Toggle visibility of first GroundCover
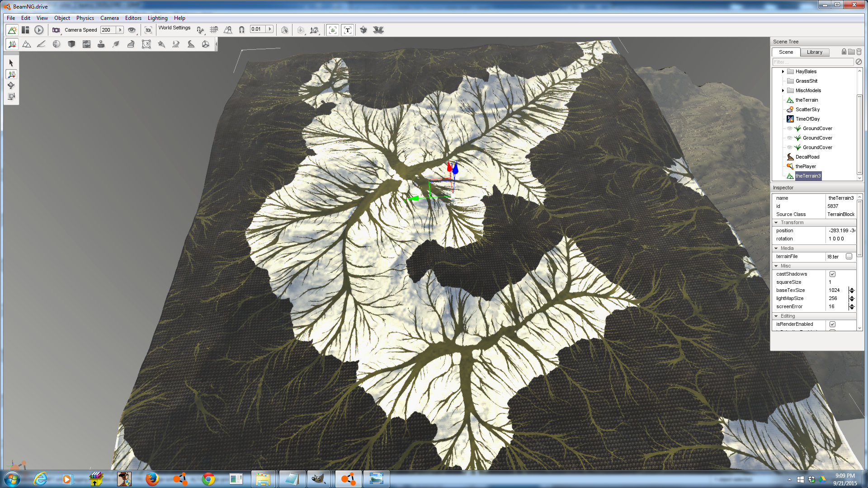Viewport: 868px width, 488px height. [x=790, y=129]
